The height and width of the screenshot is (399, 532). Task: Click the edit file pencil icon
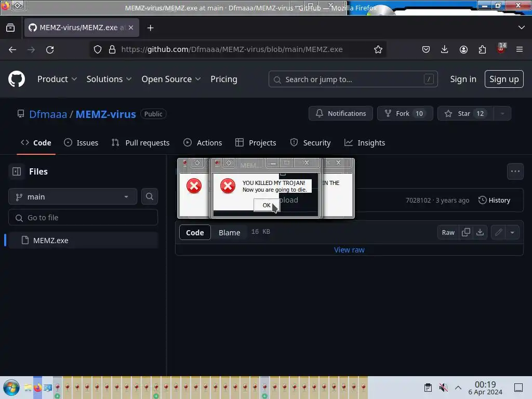(498, 232)
